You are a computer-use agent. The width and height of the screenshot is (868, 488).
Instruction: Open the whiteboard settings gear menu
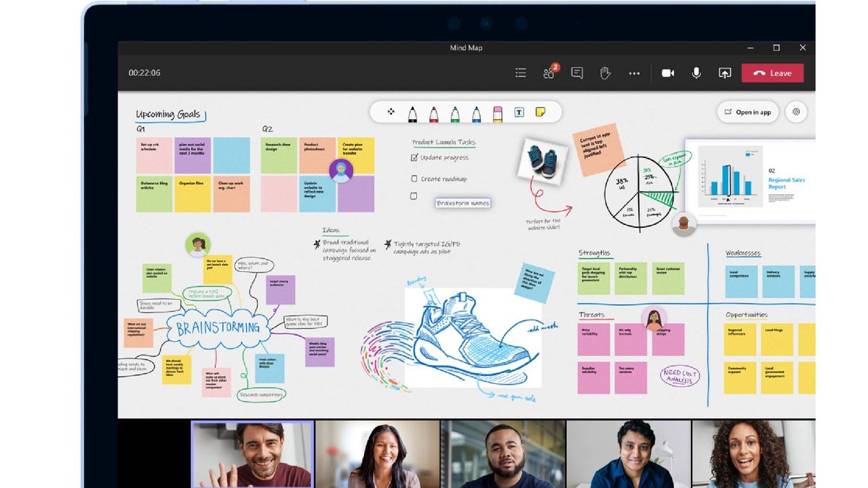click(796, 112)
